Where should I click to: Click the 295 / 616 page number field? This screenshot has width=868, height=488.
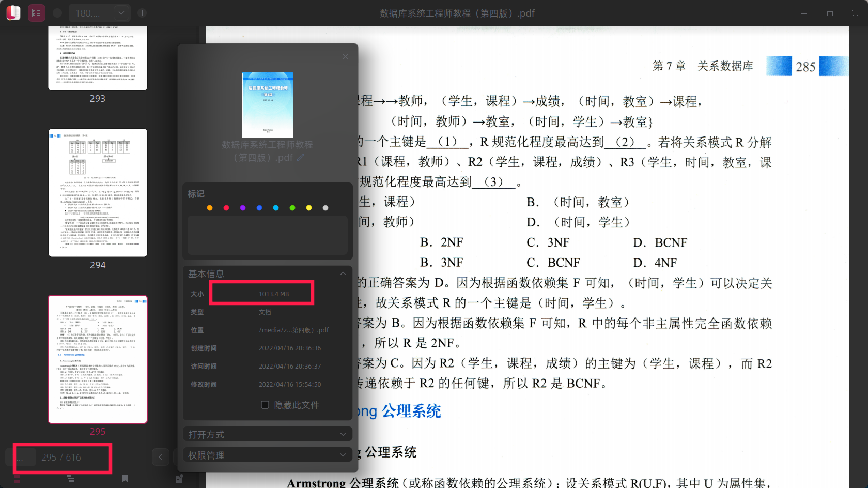pyautogui.click(x=61, y=457)
